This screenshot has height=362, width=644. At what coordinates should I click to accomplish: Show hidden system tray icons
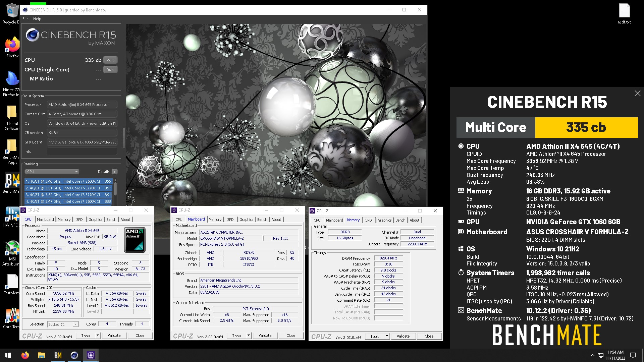tap(592, 355)
